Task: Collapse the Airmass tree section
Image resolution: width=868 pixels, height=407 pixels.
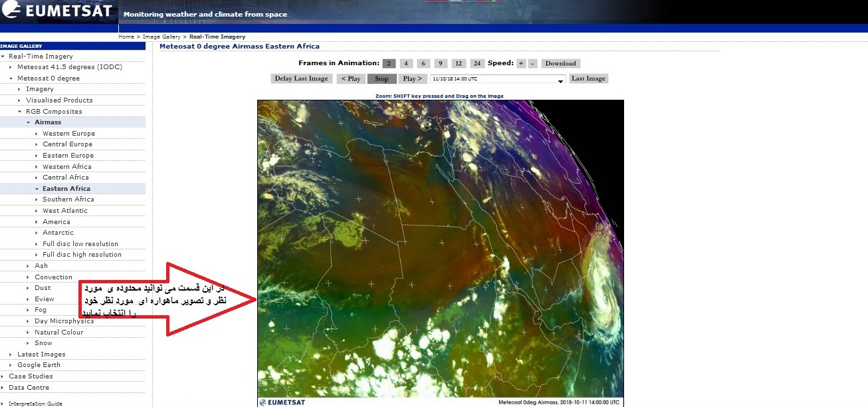Action: 29,122
